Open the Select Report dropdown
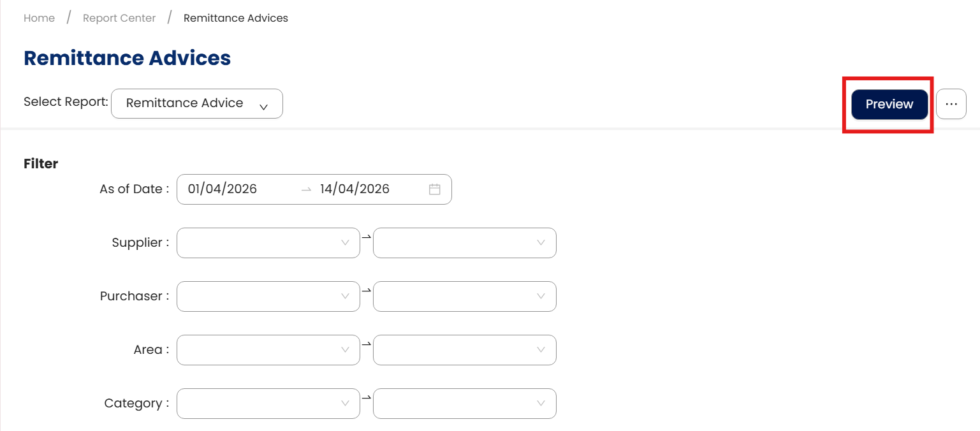This screenshot has width=980, height=431. (196, 103)
